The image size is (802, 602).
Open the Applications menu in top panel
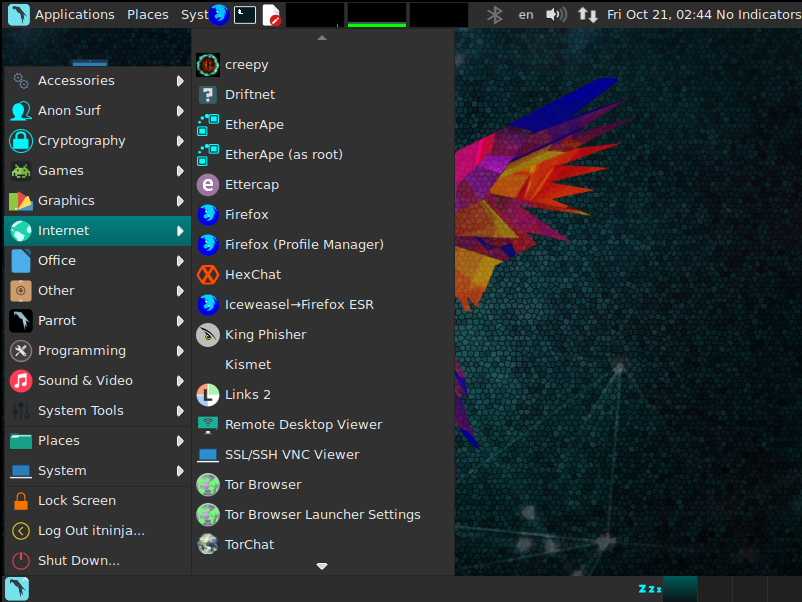point(75,14)
